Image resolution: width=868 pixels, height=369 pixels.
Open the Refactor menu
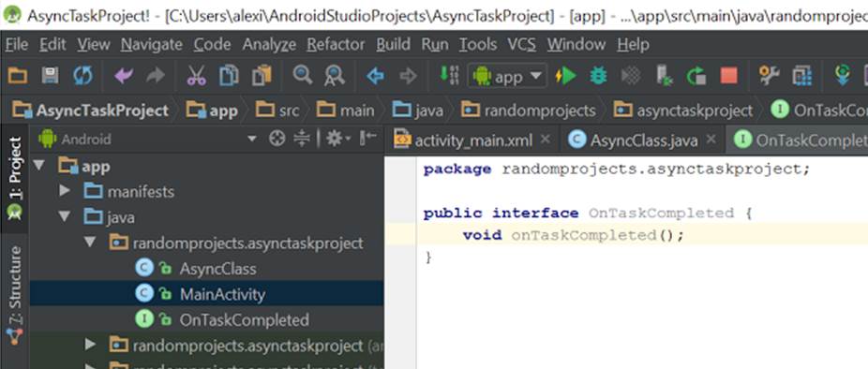336,44
